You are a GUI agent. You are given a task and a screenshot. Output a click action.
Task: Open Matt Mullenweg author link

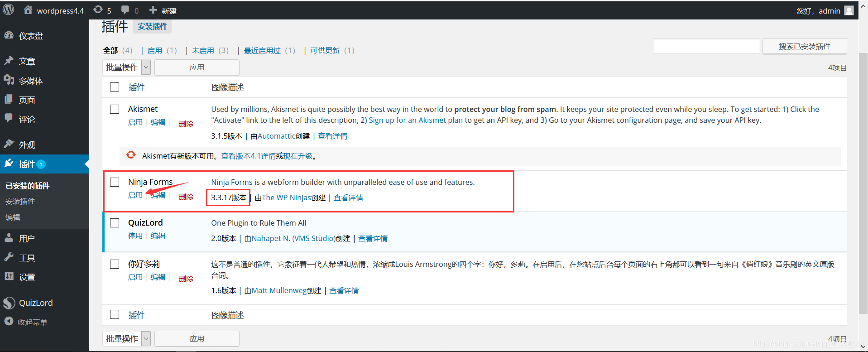279,290
